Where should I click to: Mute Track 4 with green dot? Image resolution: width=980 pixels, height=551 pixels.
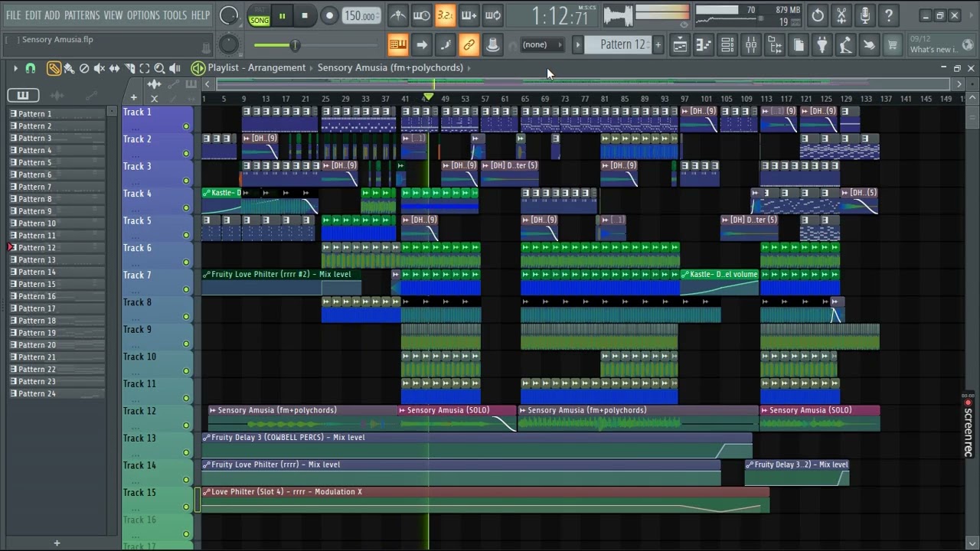pyautogui.click(x=186, y=208)
